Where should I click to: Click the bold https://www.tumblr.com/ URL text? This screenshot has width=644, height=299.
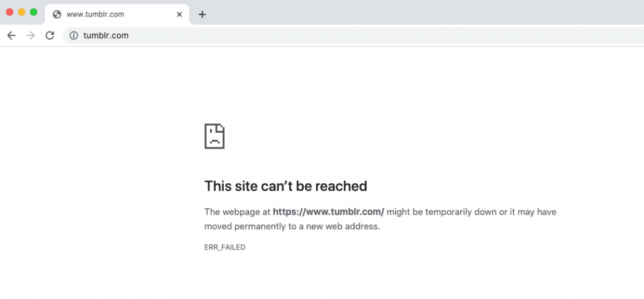(328, 212)
